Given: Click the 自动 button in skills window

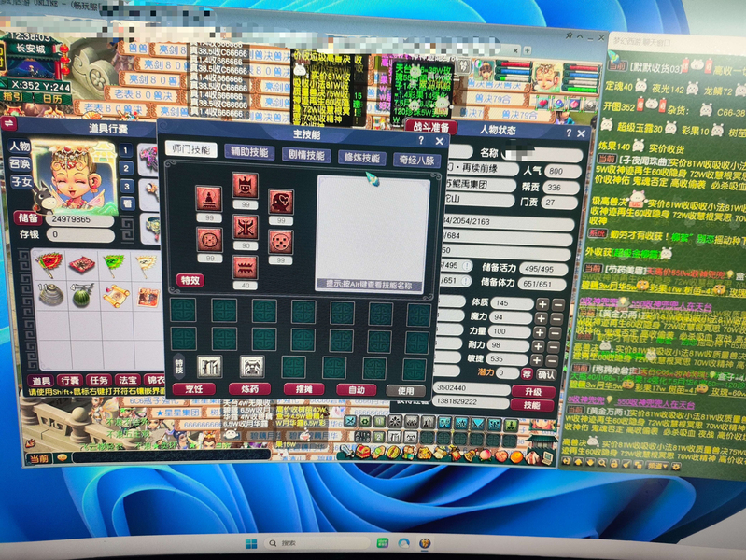Looking at the screenshot, I should [x=357, y=390].
